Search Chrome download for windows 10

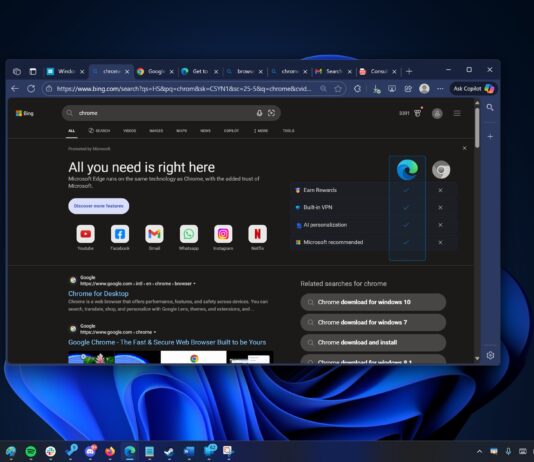tap(373, 302)
